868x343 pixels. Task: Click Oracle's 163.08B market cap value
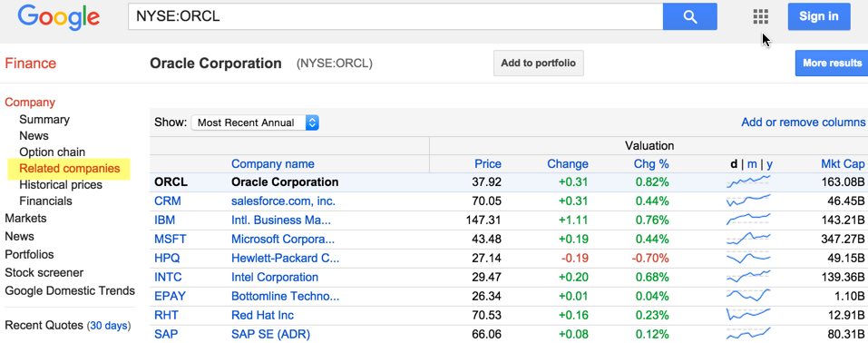point(844,181)
